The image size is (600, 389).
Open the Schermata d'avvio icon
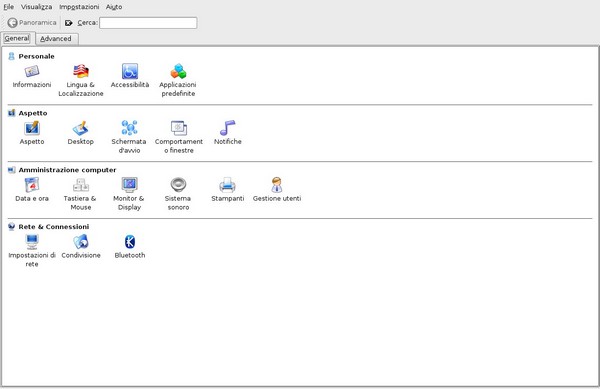(129, 128)
